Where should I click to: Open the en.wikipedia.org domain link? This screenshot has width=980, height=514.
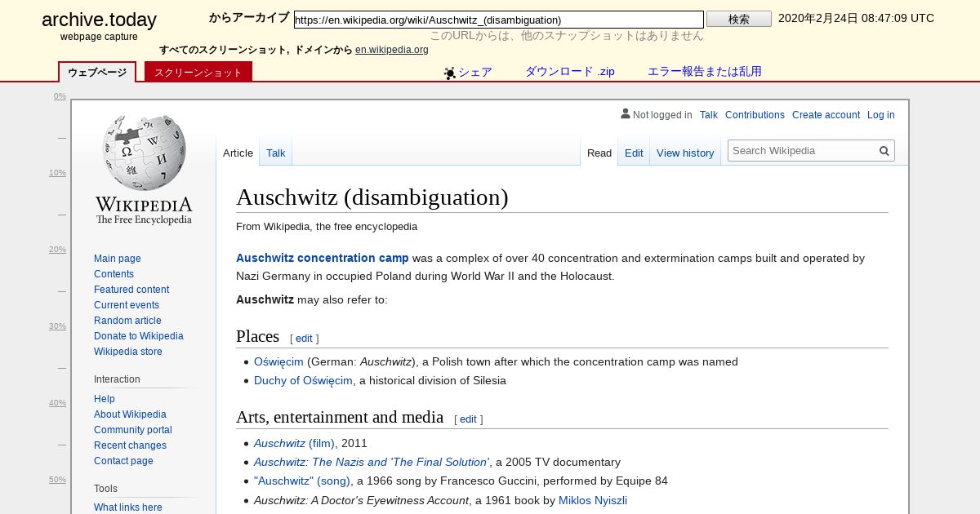coord(392,50)
